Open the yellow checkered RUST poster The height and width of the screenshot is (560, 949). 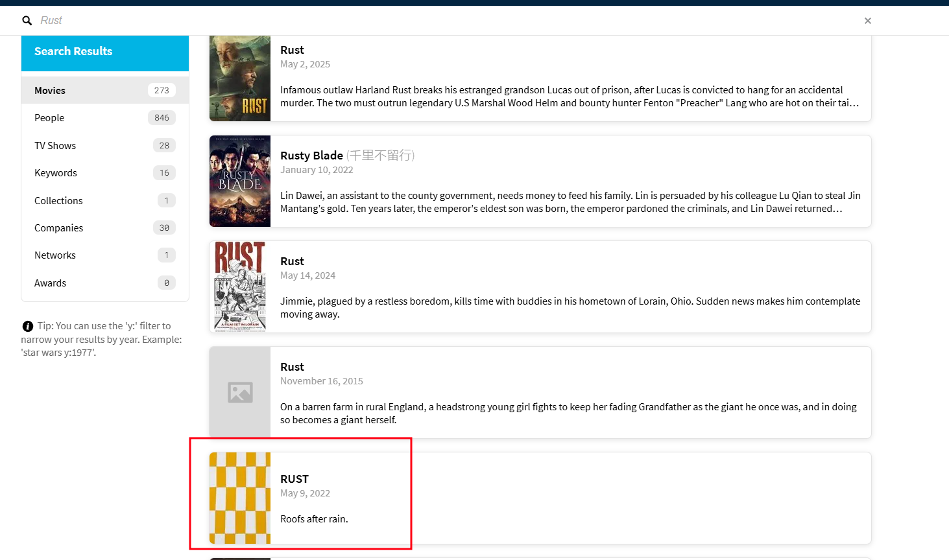(240, 498)
